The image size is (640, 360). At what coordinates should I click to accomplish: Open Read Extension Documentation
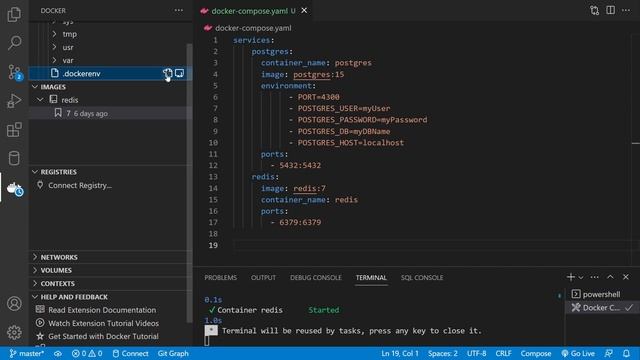pyautogui.click(x=102, y=310)
